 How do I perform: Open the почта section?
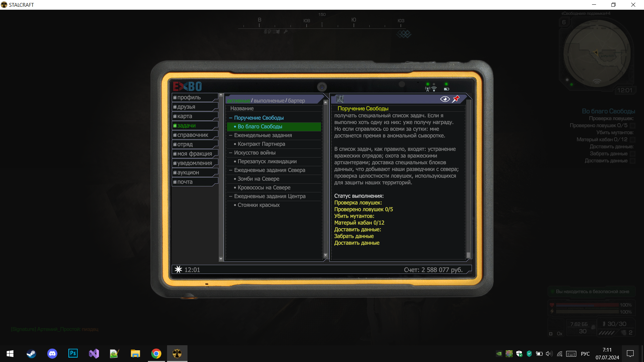point(195,182)
